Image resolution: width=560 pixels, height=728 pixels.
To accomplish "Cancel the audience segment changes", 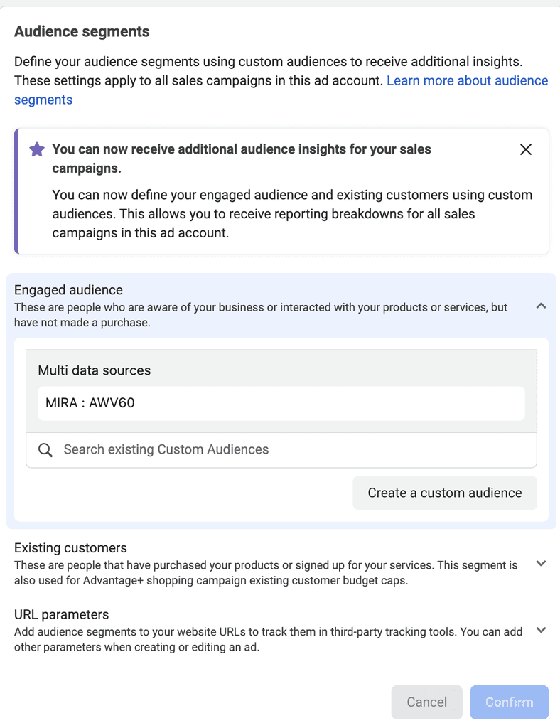I will 426,702.
